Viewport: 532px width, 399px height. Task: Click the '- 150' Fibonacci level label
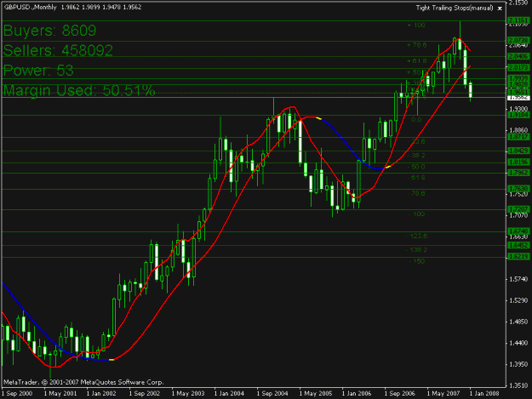[x=417, y=261]
